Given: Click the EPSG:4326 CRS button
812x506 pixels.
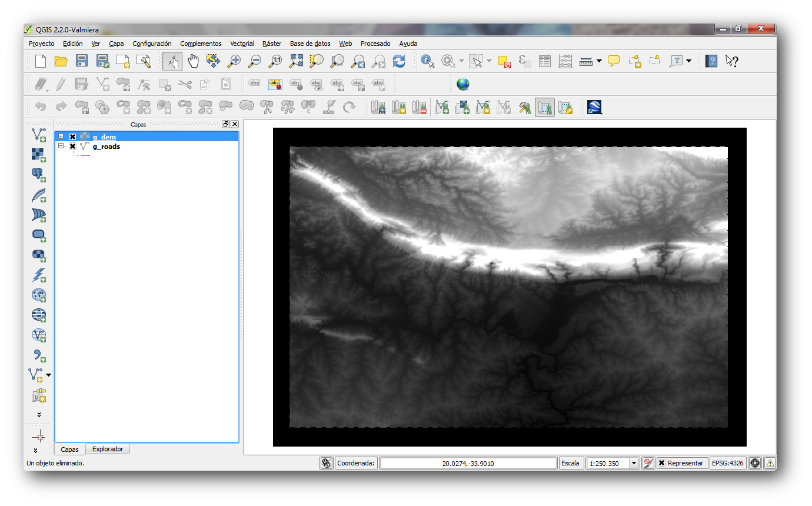Looking at the screenshot, I should pos(728,463).
